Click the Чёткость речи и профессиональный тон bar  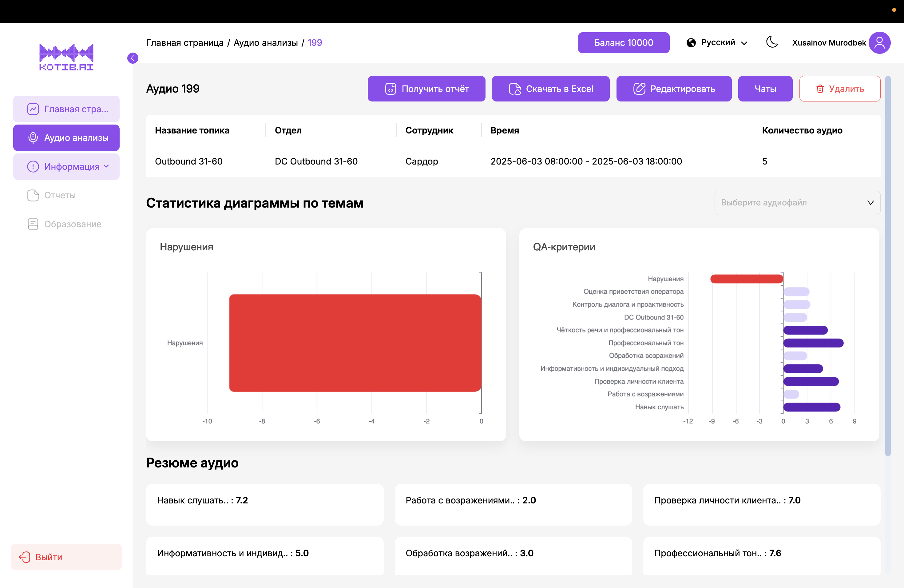point(805,330)
